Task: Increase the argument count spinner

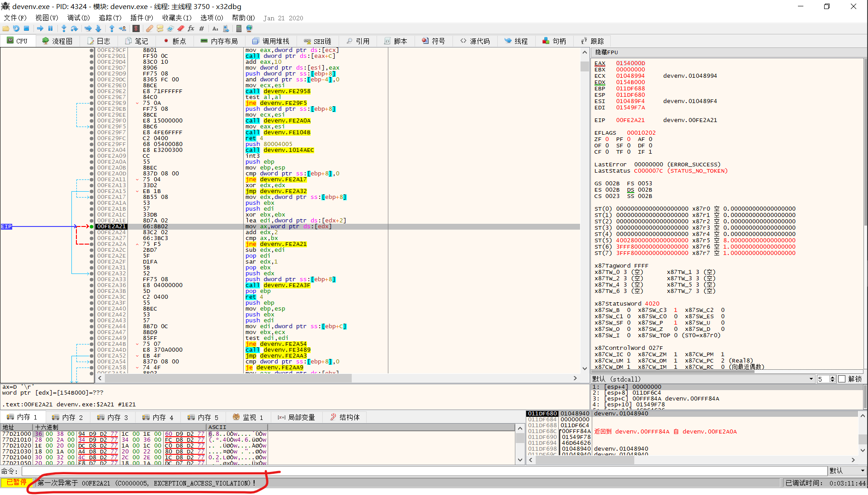Action: (833, 377)
